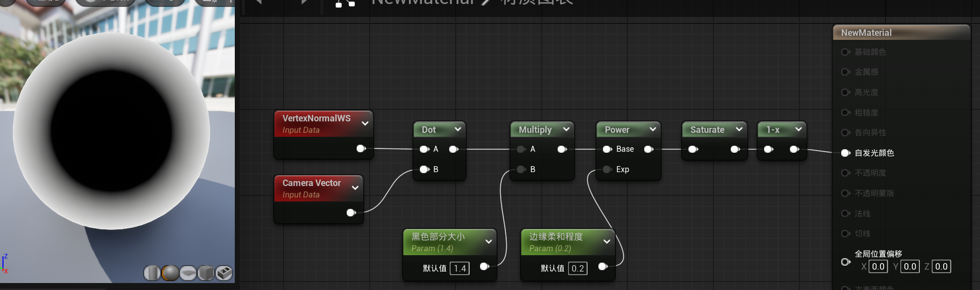Expand the Saturate node chevron
The image size is (980, 290).
(739, 129)
